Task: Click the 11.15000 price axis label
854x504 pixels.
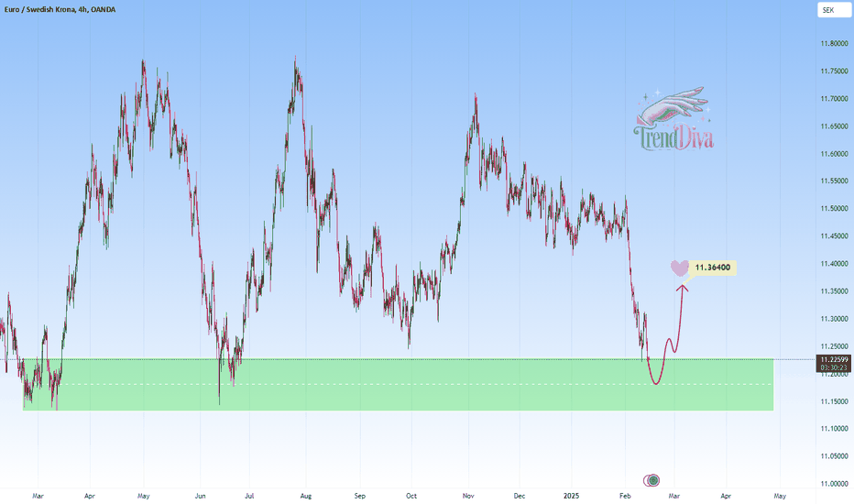Action: (835, 401)
